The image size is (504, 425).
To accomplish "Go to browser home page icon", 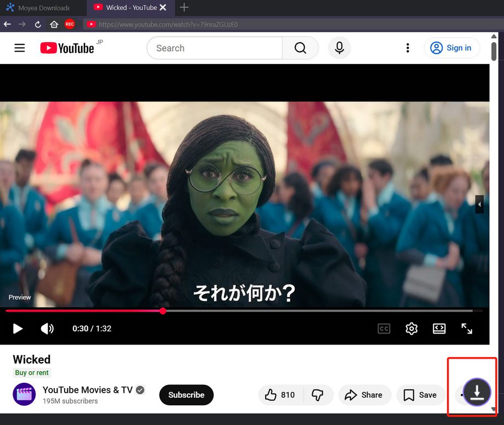I will [54, 24].
